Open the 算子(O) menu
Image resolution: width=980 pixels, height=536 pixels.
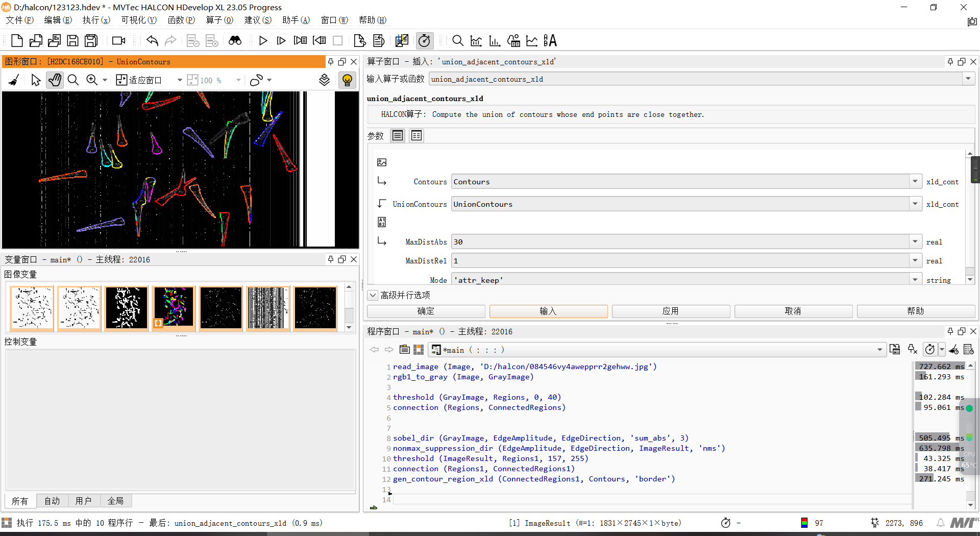(x=219, y=20)
